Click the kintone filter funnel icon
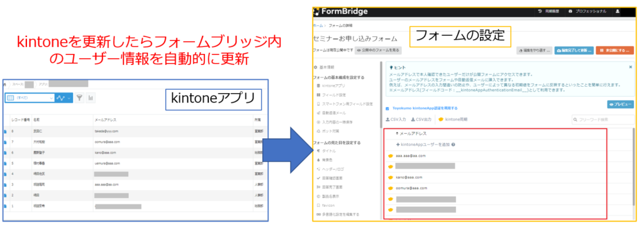Viewport: 644px width, 232px height. pos(79,97)
